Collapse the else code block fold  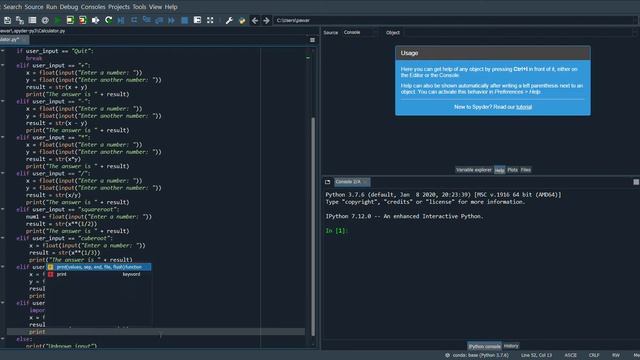(3, 339)
